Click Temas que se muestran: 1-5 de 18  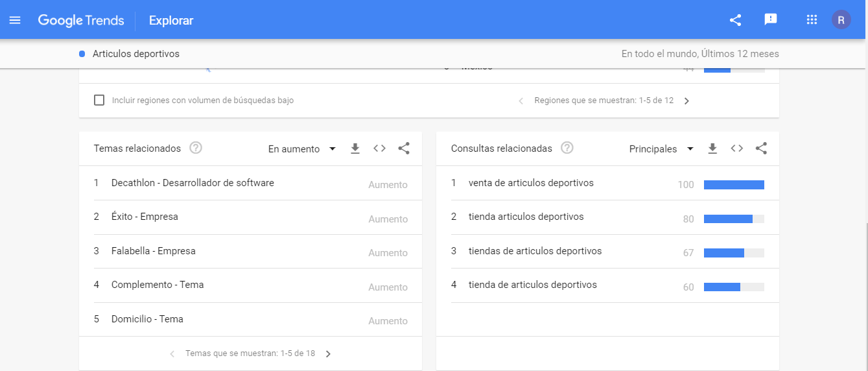250,353
